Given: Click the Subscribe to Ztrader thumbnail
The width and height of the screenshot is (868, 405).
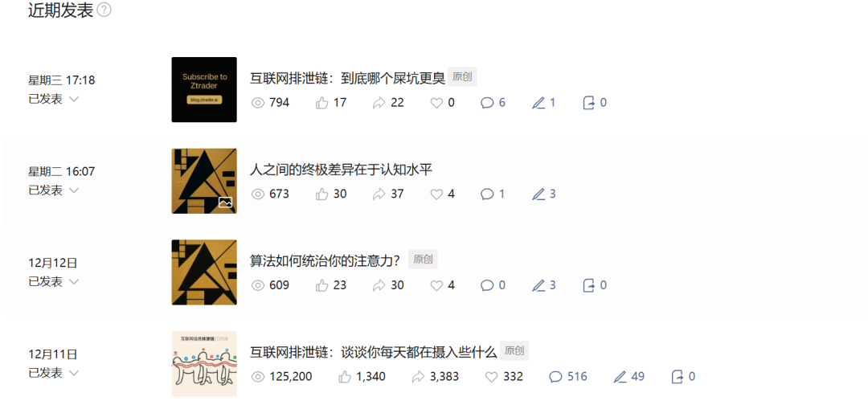Looking at the screenshot, I should coord(204,90).
